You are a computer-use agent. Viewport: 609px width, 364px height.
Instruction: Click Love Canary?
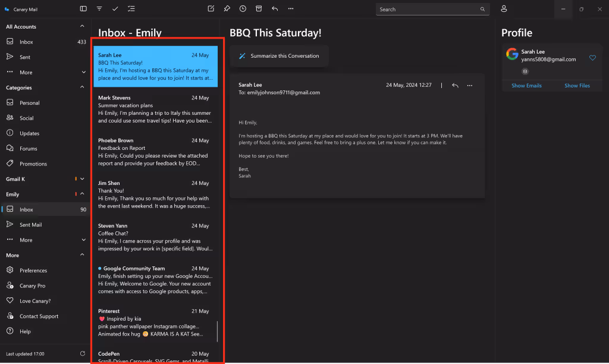coord(45,301)
